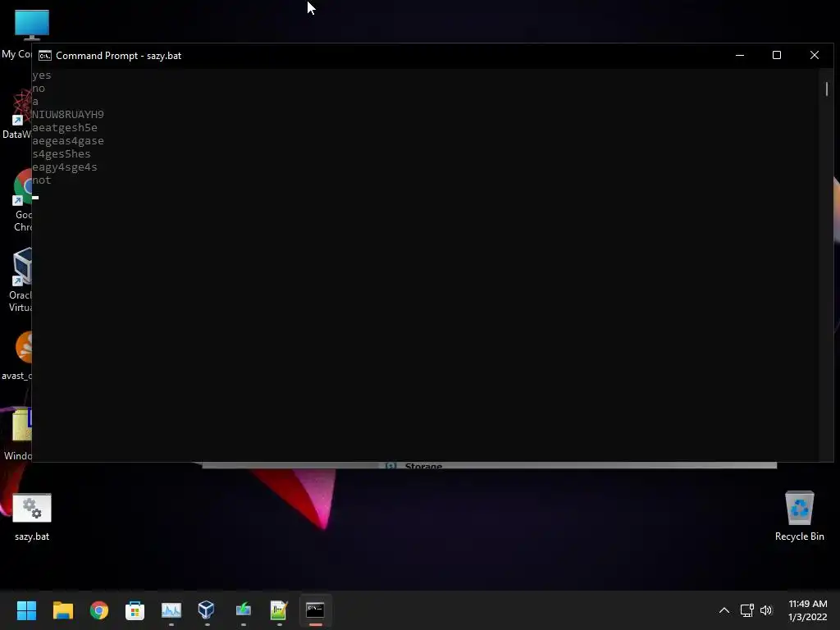Select the Command Prompt taskbar icon
The height and width of the screenshot is (630, 840).
click(x=315, y=610)
